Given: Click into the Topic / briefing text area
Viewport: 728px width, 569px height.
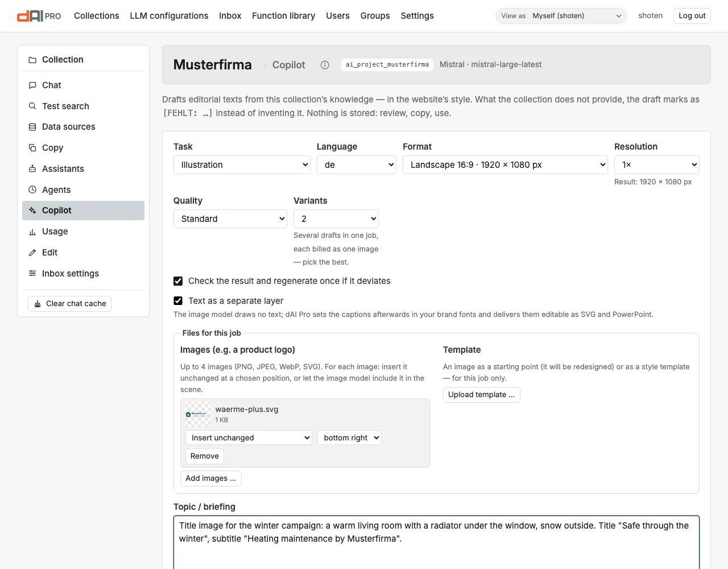Looking at the screenshot, I should click(436, 542).
